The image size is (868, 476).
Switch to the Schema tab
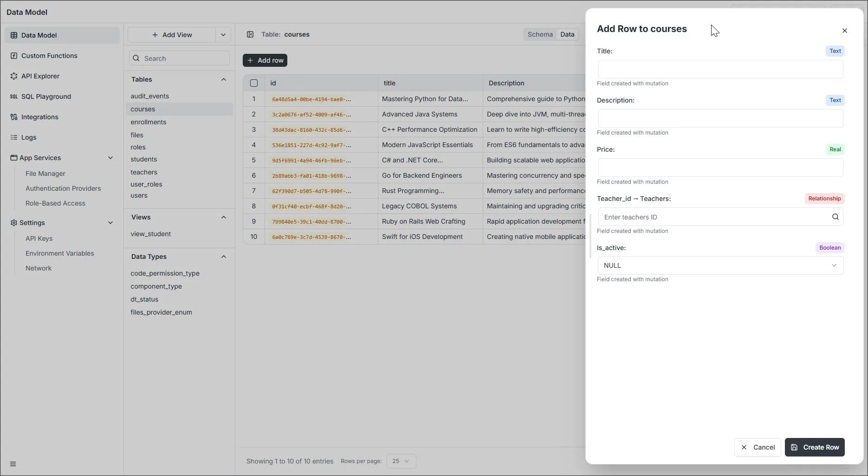coord(540,34)
